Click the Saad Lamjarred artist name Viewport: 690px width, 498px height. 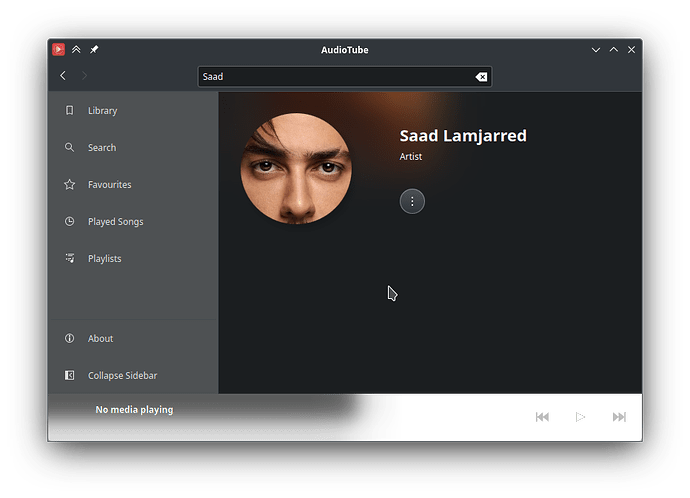(463, 135)
